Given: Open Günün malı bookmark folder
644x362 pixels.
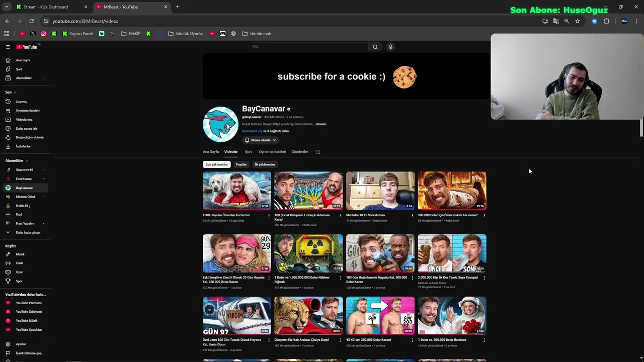Looking at the screenshot, I should (256, 34).
